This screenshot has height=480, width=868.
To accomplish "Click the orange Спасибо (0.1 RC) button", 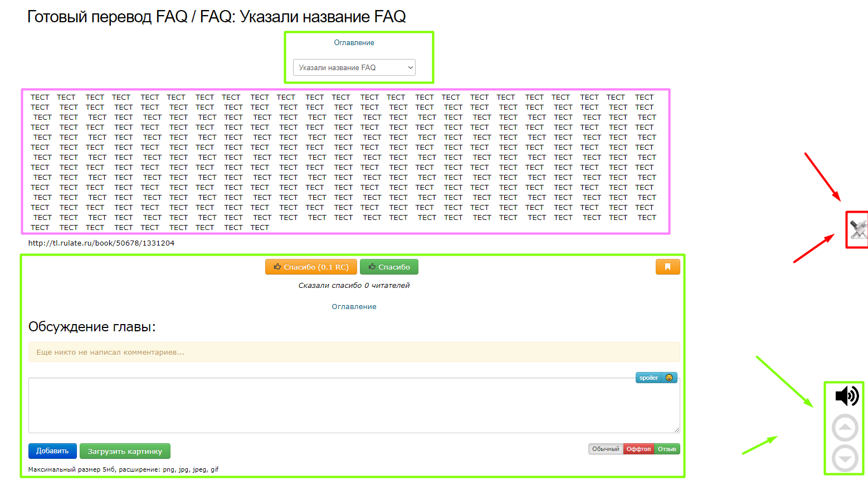I will [311, 267].
